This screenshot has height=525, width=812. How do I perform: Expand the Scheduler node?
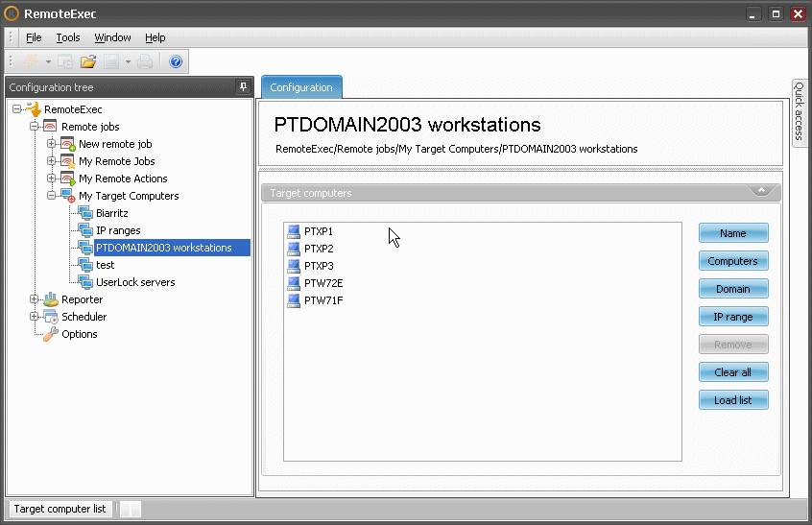(34, 317)
